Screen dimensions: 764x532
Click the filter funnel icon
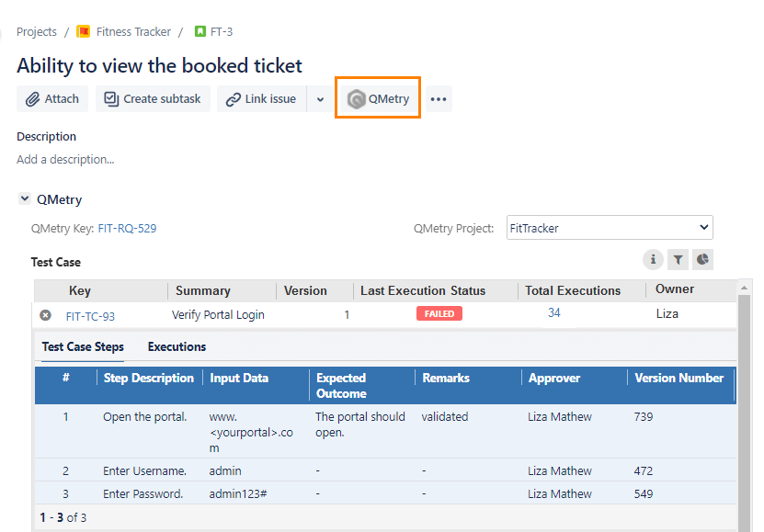coord(678,260)
